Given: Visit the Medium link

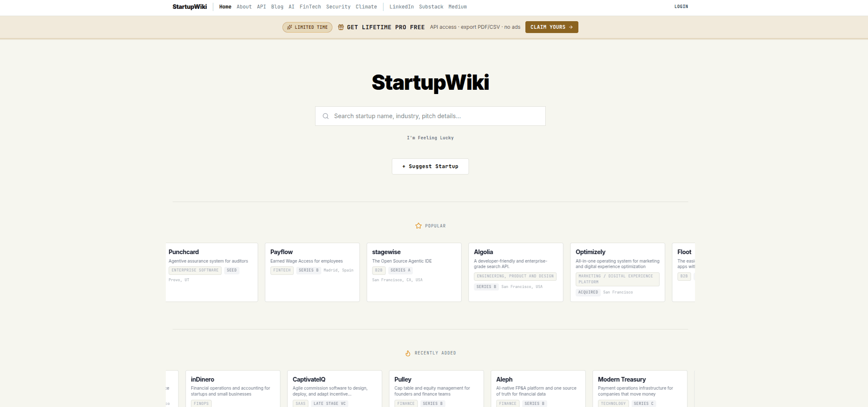Looking at the screenshot, I should click(458, 7).
